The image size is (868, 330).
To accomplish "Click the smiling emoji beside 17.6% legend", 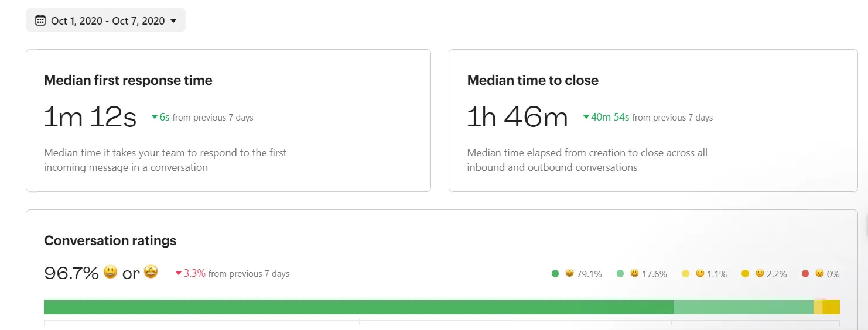I will 634,273.
